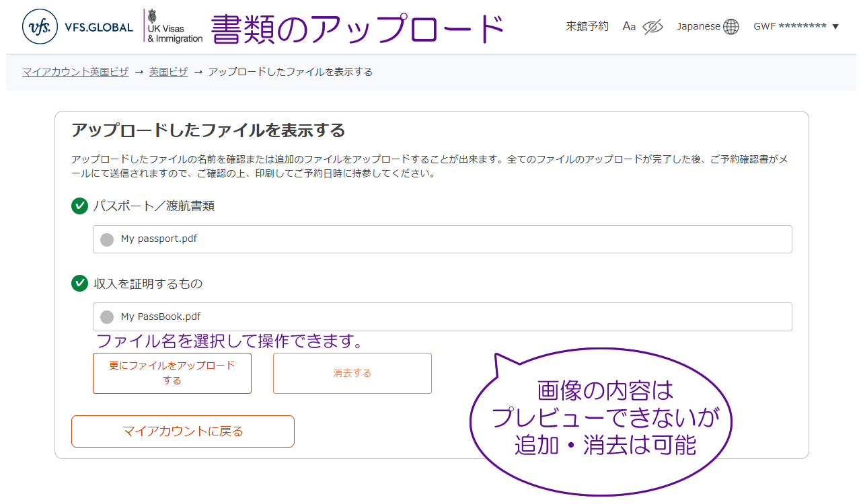Expand the GWF account dropdown arrow
This screenshot has height=504, width=861.
pos(835,27)
